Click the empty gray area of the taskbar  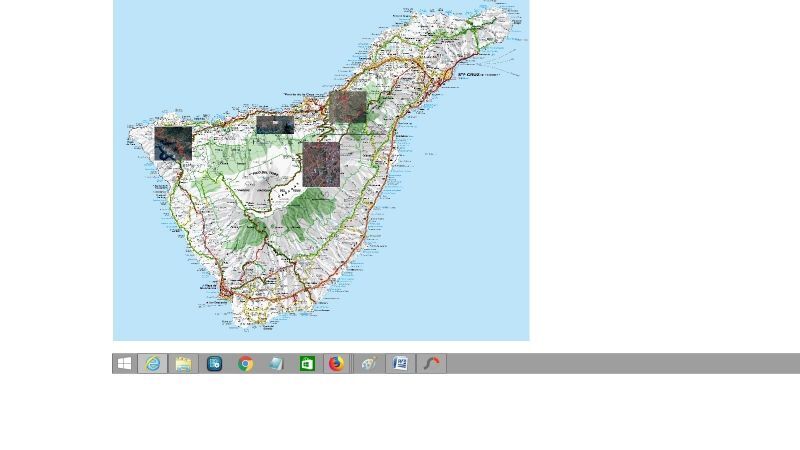pos(620,364)
